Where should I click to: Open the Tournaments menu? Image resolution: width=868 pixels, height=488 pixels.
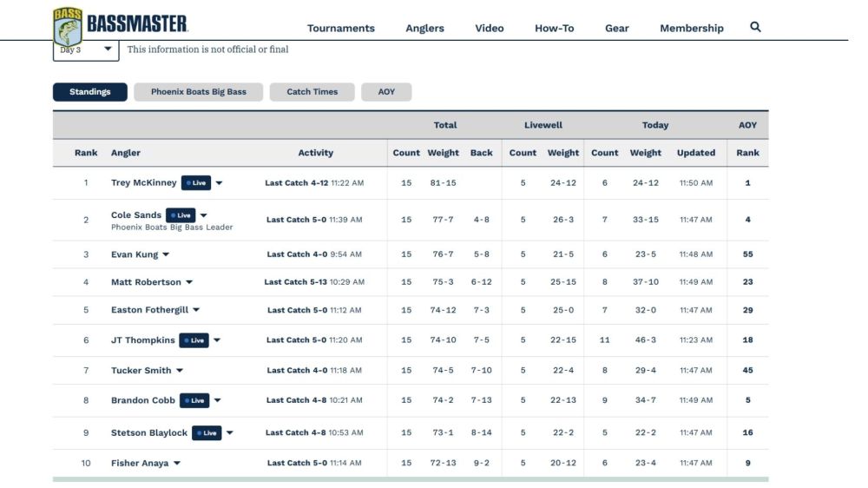341,29
